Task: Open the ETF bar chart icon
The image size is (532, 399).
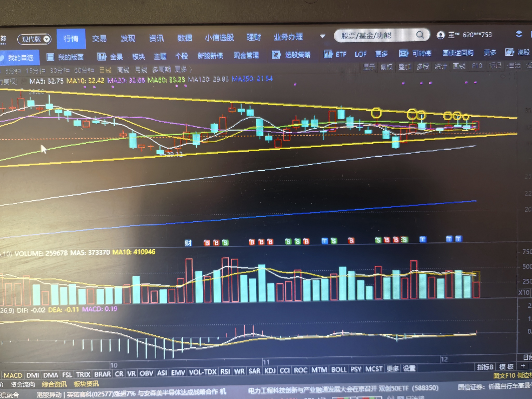Action: click(x=328, y=54)
